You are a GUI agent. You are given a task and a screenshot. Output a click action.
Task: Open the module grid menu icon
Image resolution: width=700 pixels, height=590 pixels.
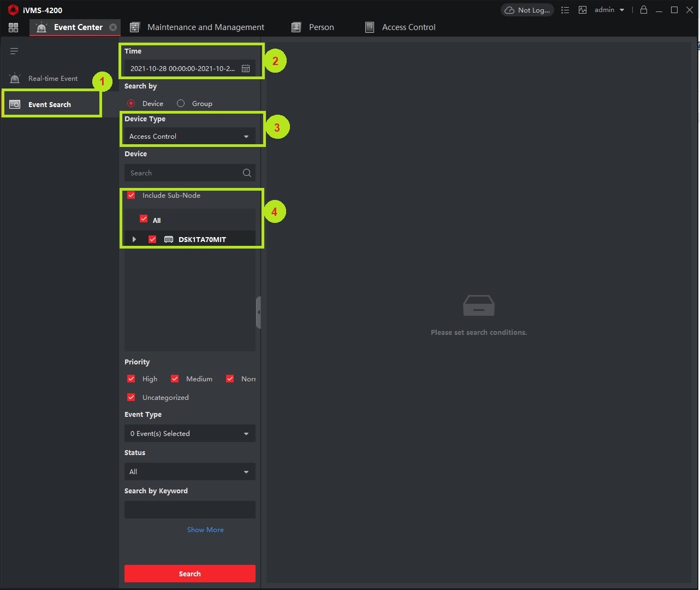14,27
